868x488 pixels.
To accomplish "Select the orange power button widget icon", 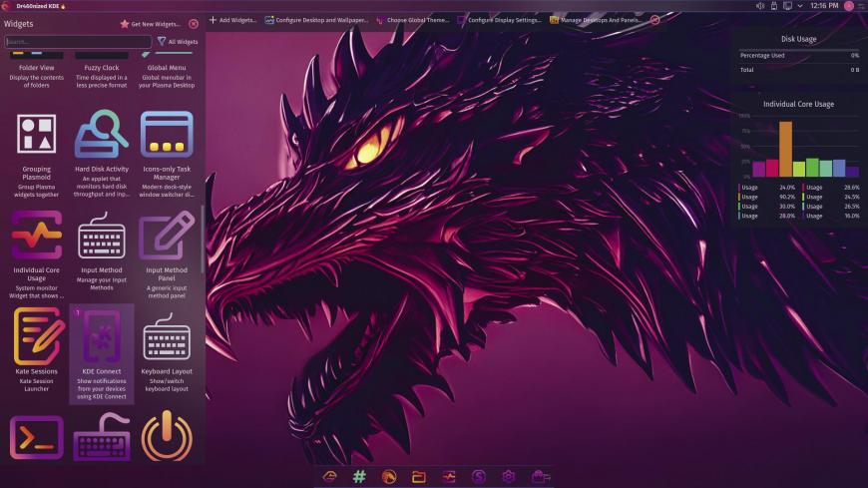I will coord(167,436).
